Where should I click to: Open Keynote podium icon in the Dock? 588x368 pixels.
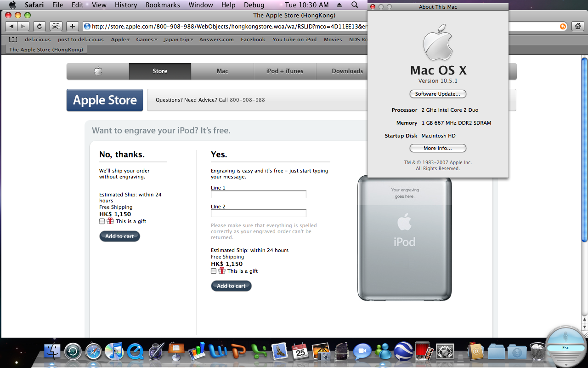coord(176,352)
